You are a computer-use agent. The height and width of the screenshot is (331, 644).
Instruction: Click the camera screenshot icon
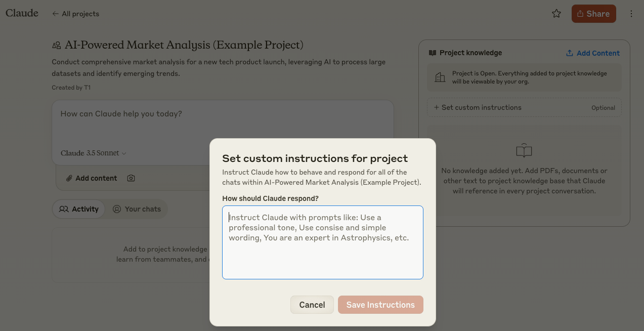tap(131, 178)
